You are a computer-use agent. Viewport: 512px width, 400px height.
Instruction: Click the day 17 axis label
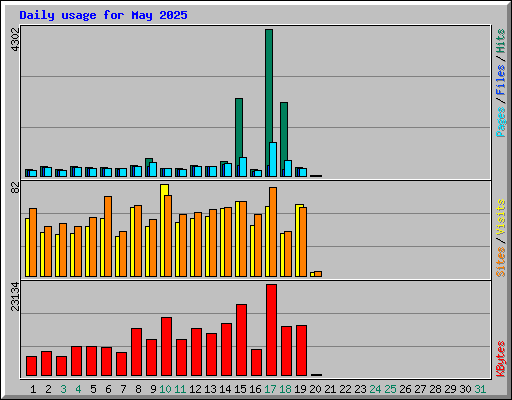tap(270, 389)
